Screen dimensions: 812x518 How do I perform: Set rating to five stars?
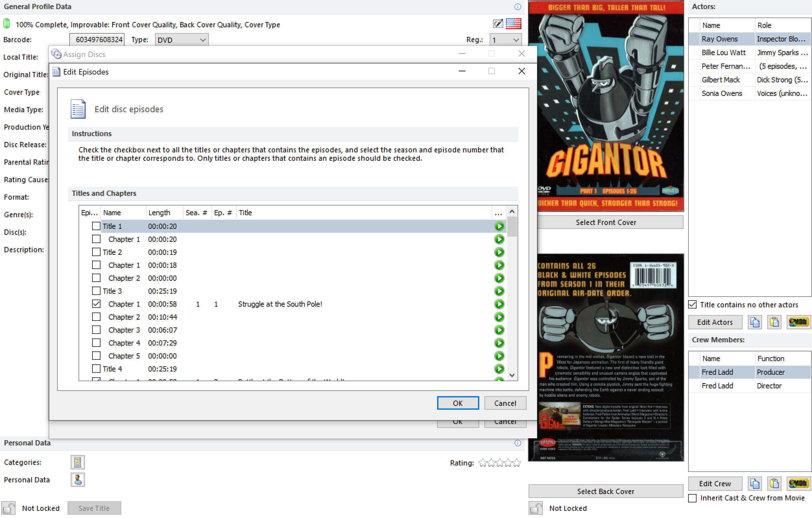coord(517,463)
